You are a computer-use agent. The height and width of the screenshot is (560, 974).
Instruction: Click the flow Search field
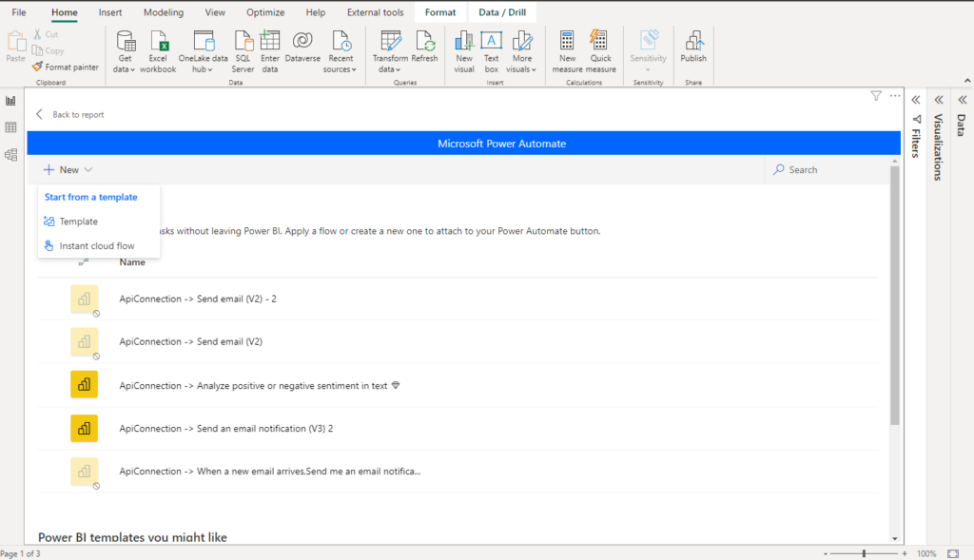click(x=826, y=170)
